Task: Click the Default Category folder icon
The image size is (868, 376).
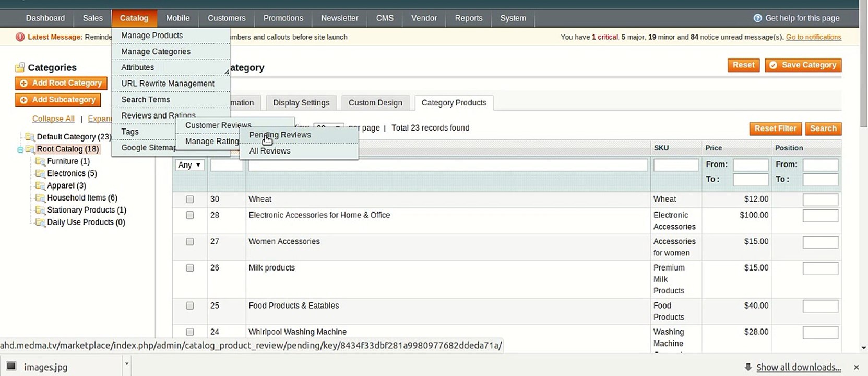Action: click(x=30, y=137)
